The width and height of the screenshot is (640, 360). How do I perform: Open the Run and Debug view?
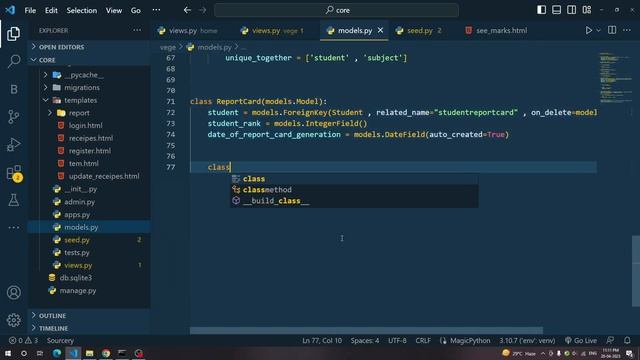[x=13, y=144]
